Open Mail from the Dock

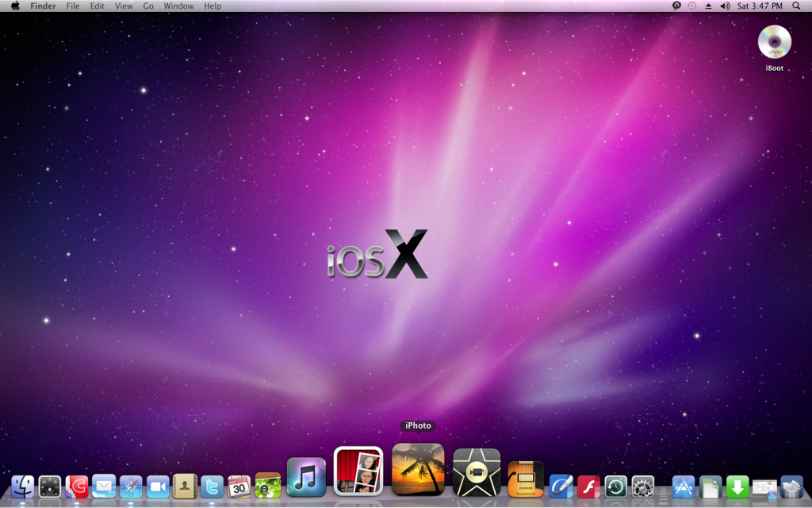click(x=104, y=487)
